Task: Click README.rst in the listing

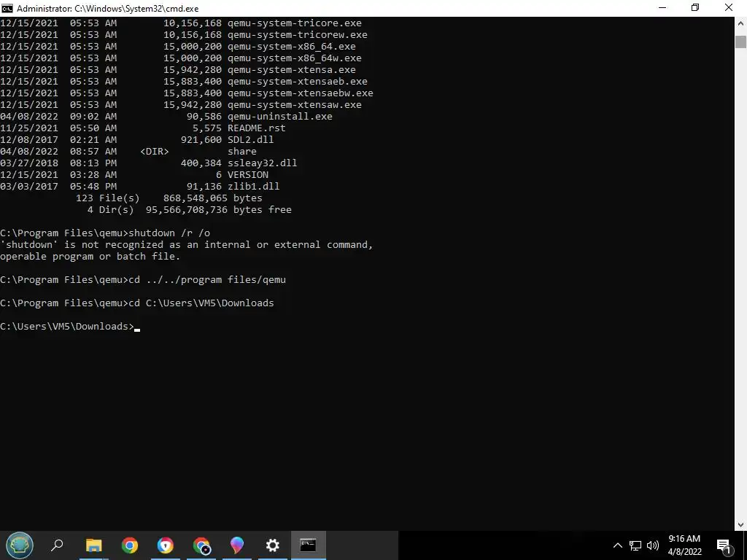Action: coord(257,128)
